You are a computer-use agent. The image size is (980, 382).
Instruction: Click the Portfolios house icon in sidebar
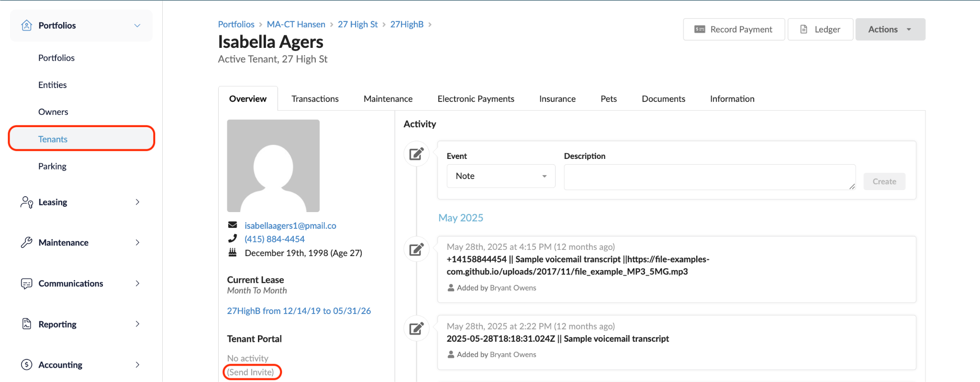pyautogui.click(x=27, y=25)
